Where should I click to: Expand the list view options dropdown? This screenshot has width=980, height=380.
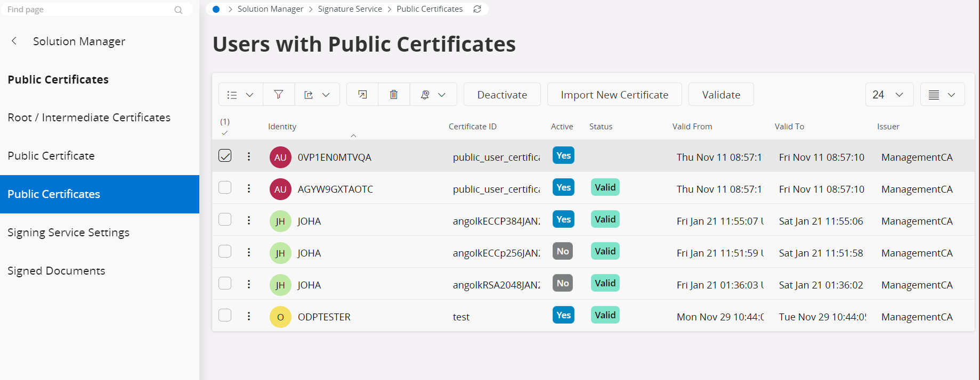(x=240, y=95)
